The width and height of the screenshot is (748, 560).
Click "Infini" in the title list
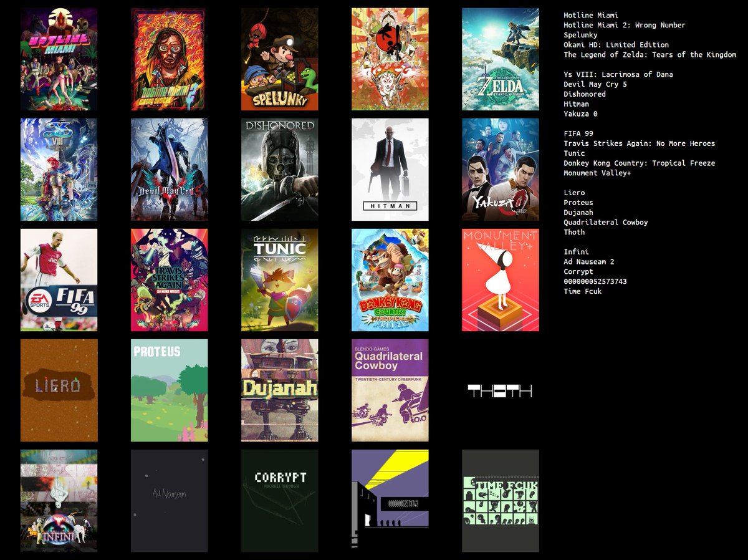(x=576, y=252)
